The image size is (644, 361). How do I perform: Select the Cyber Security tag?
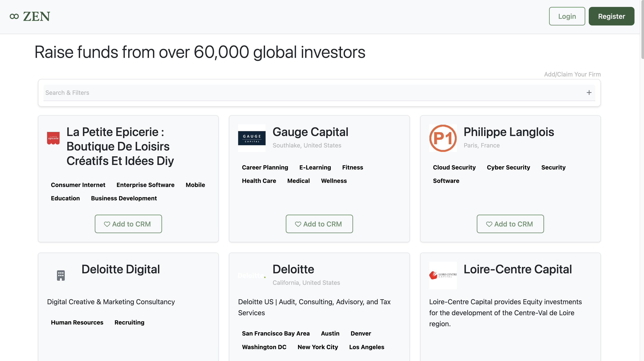click(508, 167)
